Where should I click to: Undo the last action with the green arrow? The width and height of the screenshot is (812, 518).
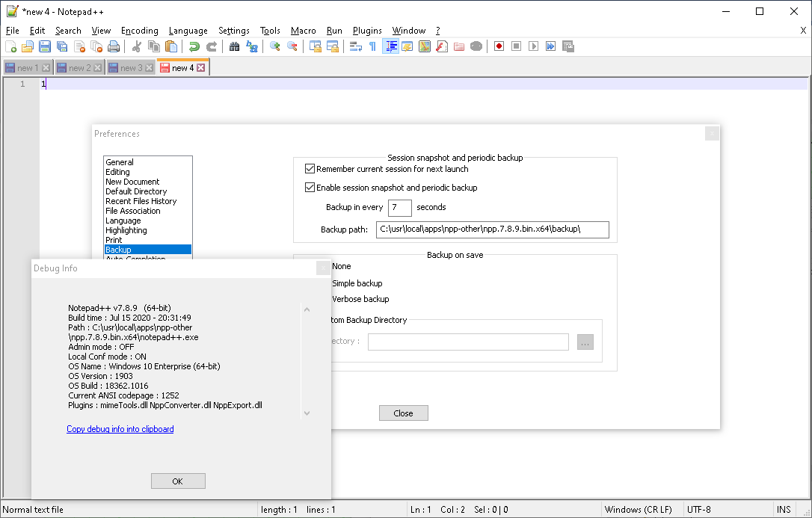(x=194, y=46)
